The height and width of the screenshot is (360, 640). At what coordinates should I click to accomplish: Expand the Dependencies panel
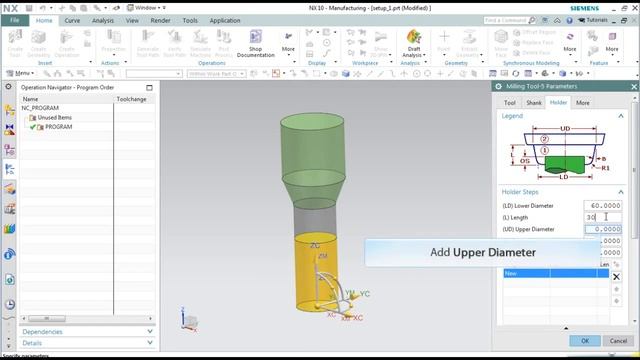tap(150, 331)
